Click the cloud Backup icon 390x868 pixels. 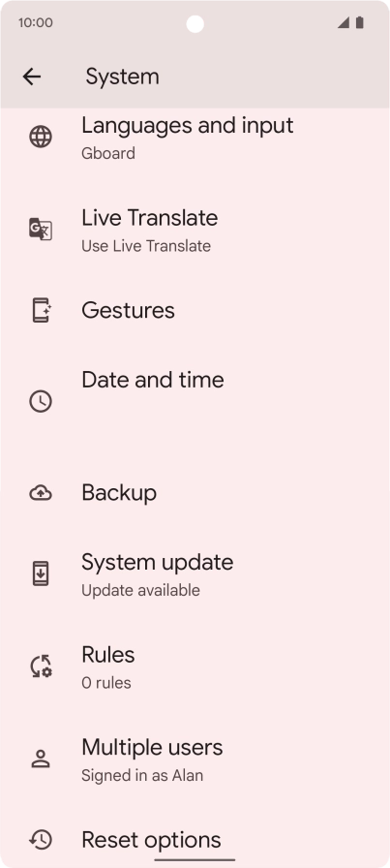41,493
